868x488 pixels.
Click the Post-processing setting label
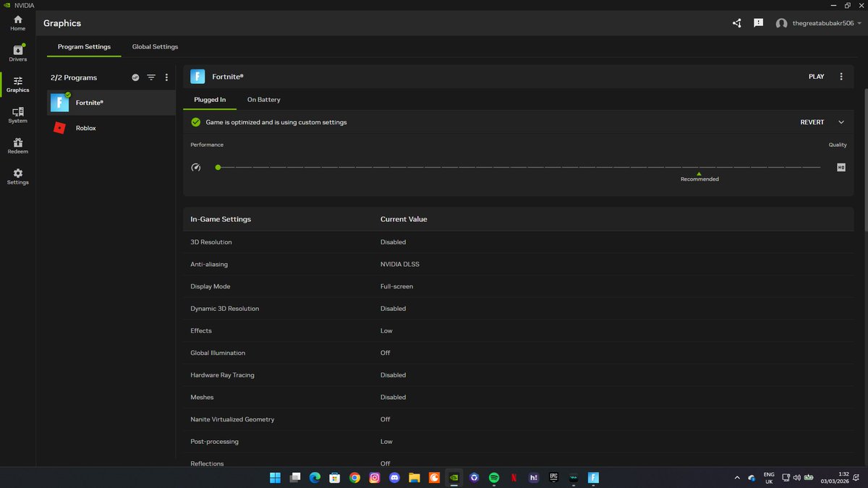click(214, 442)
